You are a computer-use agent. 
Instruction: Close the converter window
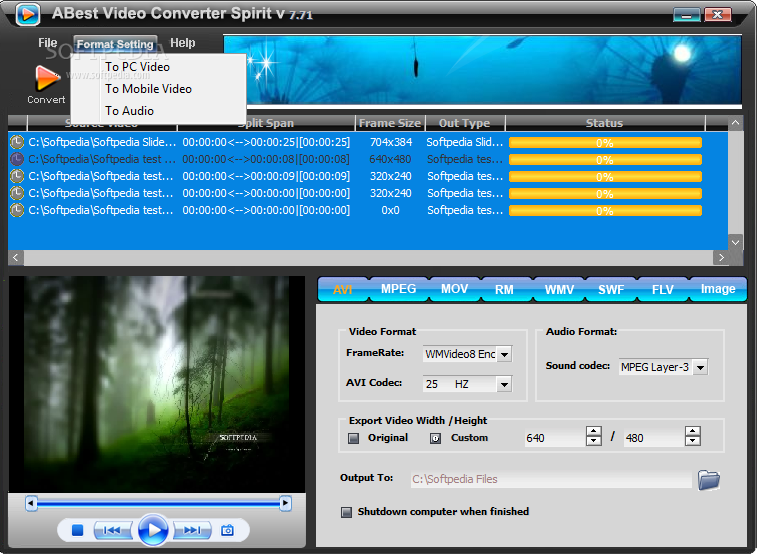pyautogui.click(x=717, y=15)
